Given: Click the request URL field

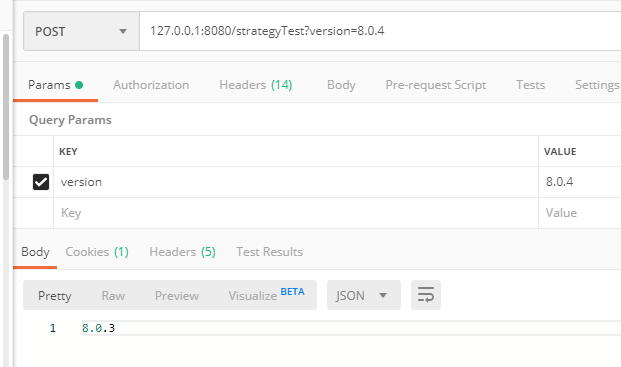Looking at the screenshot, I should tap(380, 31).
